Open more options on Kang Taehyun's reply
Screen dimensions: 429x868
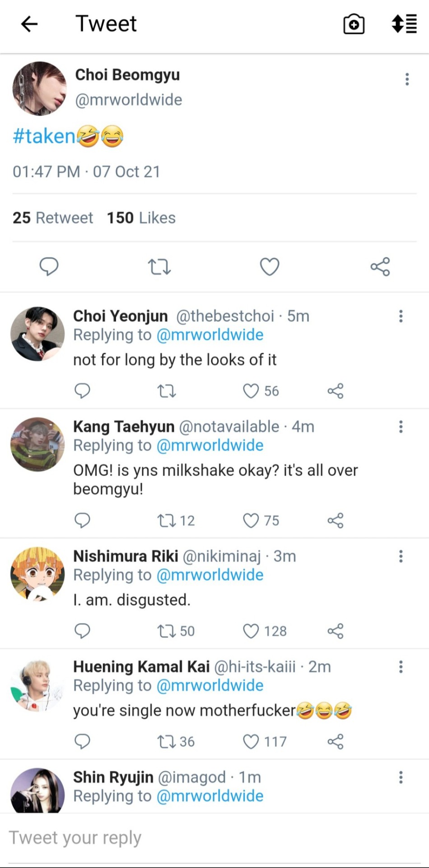[401, 426]
